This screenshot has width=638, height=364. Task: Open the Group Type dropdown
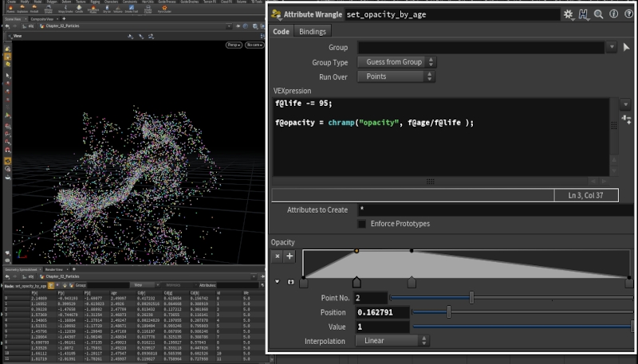coord(396,62)
